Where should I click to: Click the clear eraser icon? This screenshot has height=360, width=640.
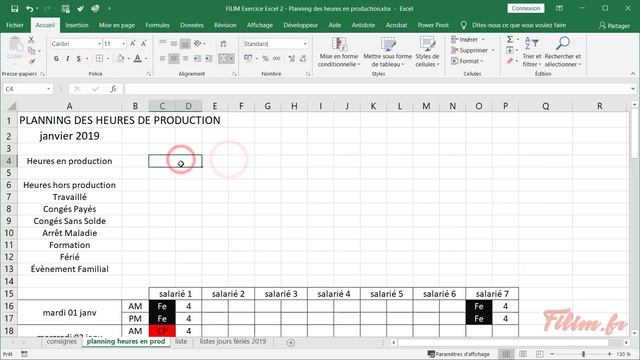tap(510, 61)
